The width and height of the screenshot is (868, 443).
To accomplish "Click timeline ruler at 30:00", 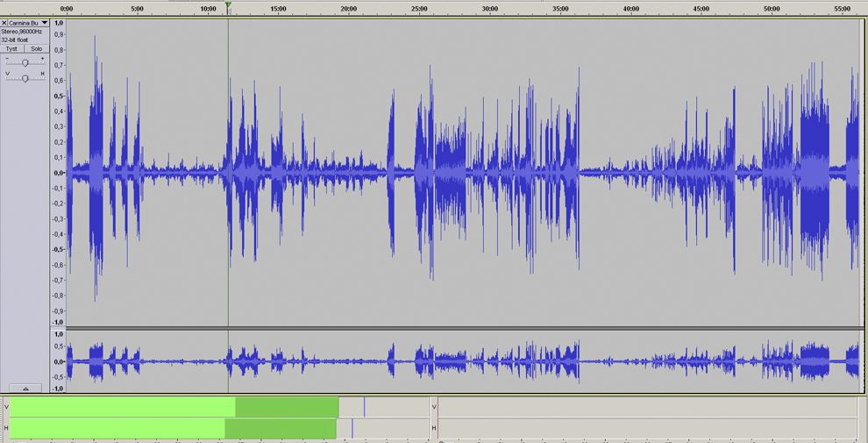I will coord(490,9).
